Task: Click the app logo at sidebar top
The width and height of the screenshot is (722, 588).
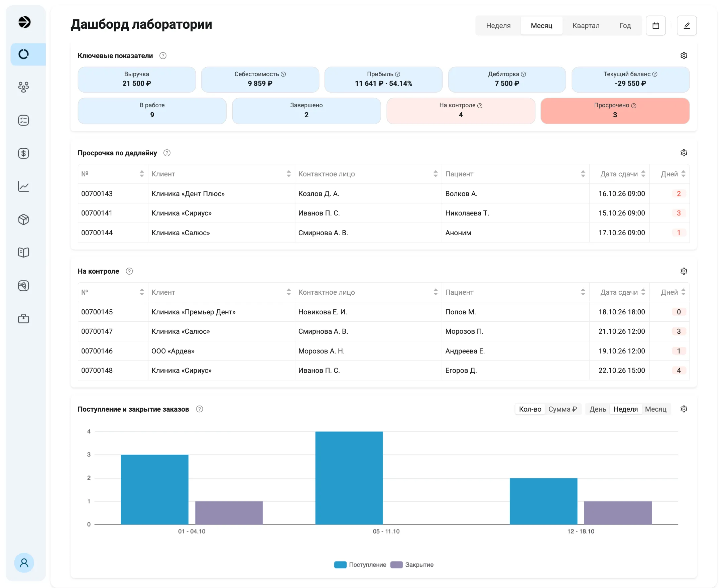Action: click(24, 22)
